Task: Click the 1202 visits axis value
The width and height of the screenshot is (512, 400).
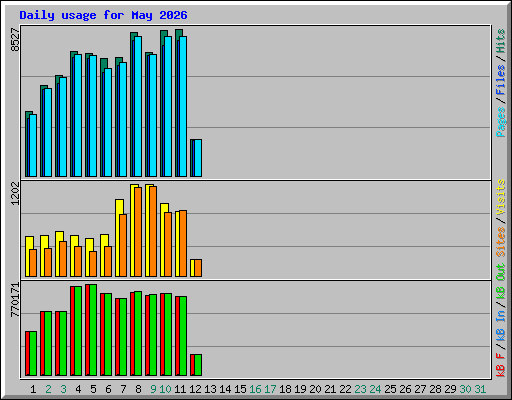Action: click(x=15, y=193)
